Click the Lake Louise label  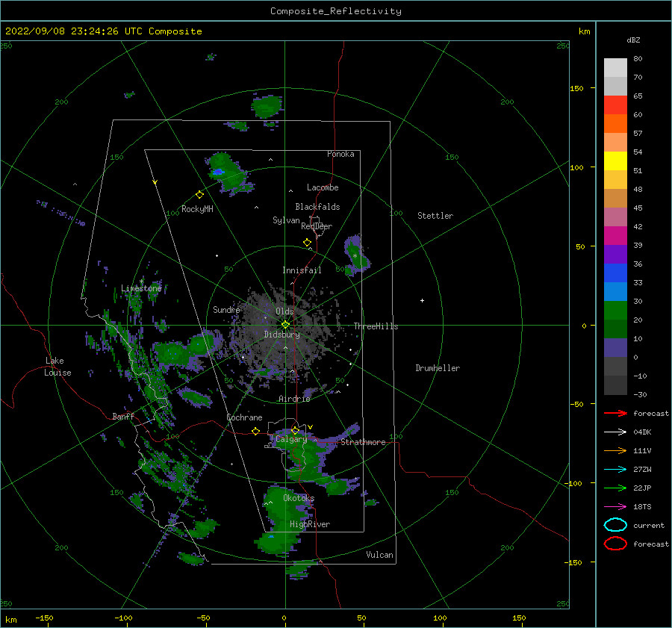click(57, 367)
